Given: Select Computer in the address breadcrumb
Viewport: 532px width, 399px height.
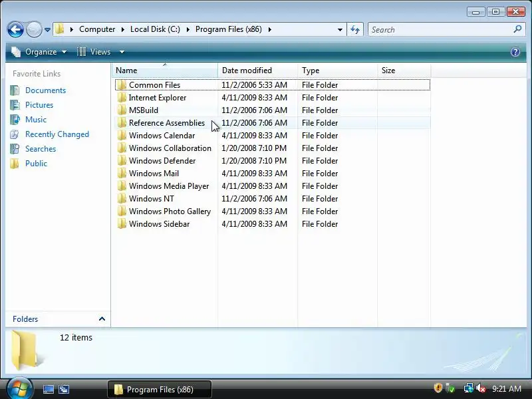Looking at the screenshot, I should [x=97, y=29].
